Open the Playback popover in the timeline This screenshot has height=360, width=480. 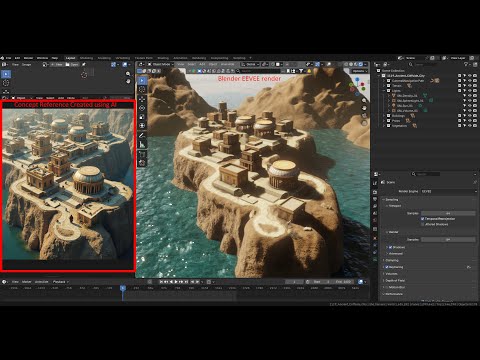pos(60,282)
